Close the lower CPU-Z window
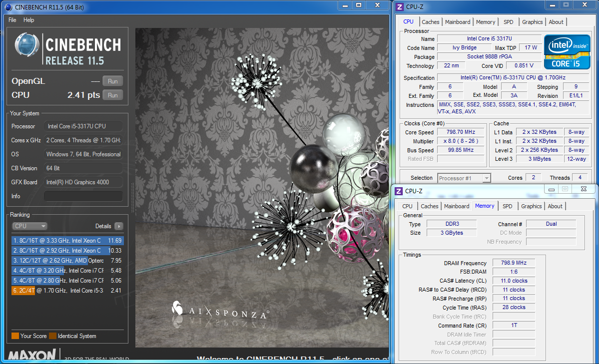The image size is (599, 364). tap(584, 189)
